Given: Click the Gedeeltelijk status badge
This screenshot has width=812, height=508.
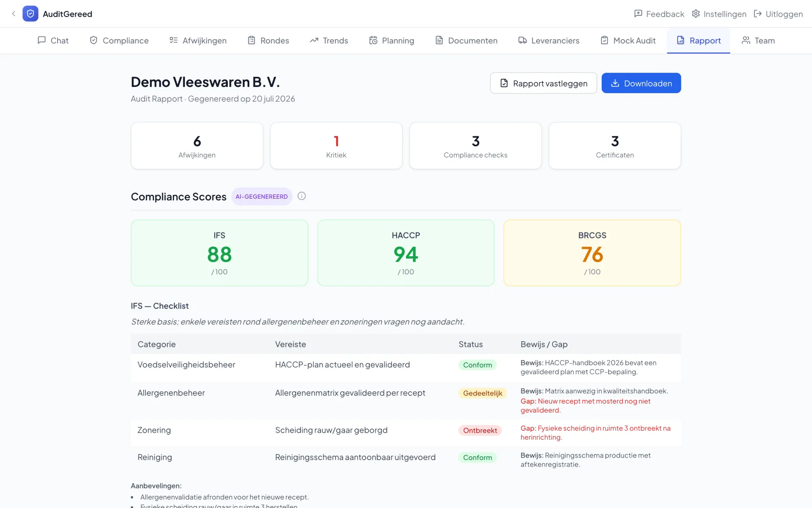Looking at the screenshot, I should coord(483,393).
